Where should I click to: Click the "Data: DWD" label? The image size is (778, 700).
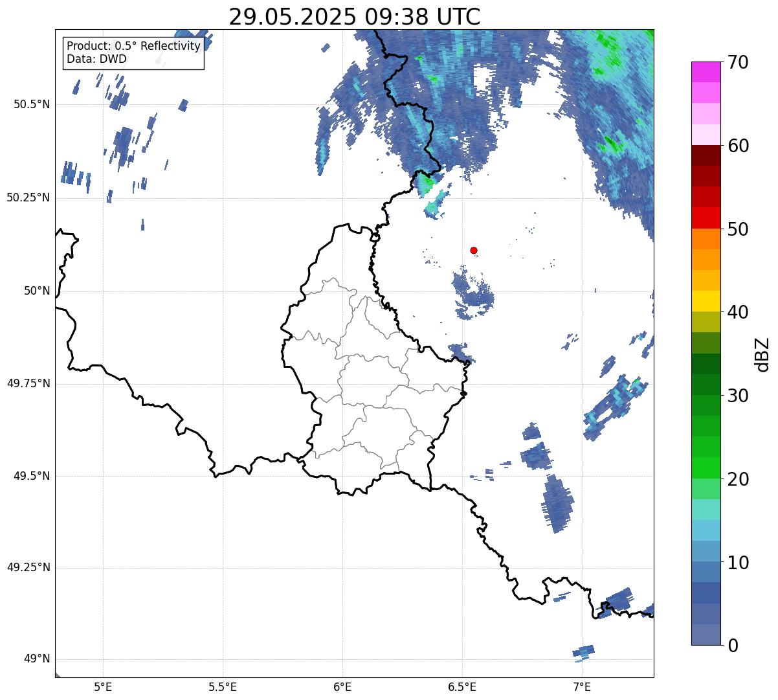tap(96, 60)
